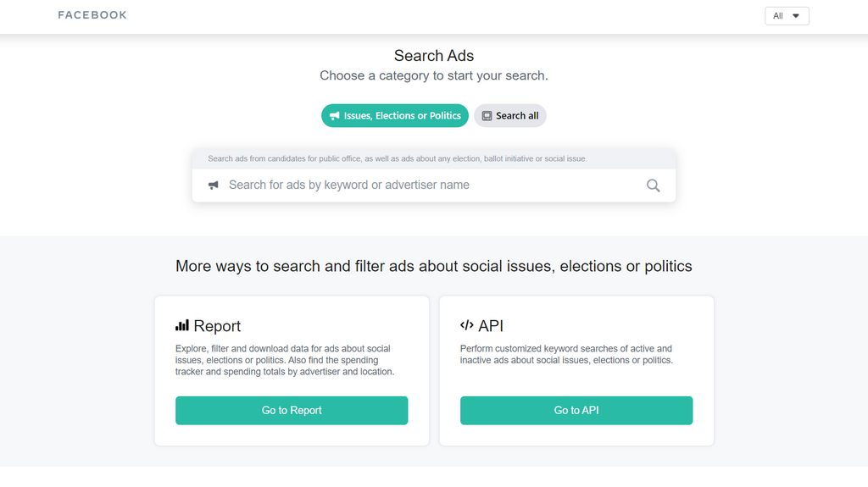Focus the ads keyword search field
Image resolution: width=868 pixels, height=487 pixels.
[434, 185]
